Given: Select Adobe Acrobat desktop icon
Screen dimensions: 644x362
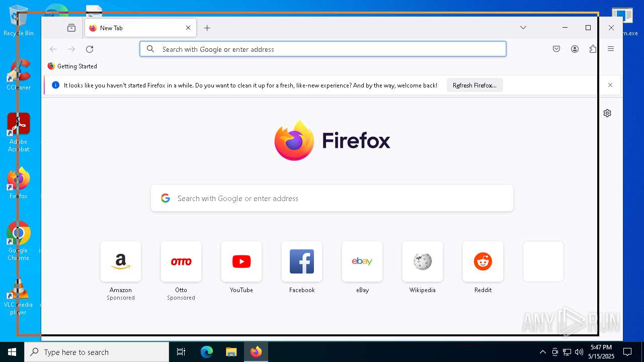Looking at the screenshot, I should [x=19, y=133].
